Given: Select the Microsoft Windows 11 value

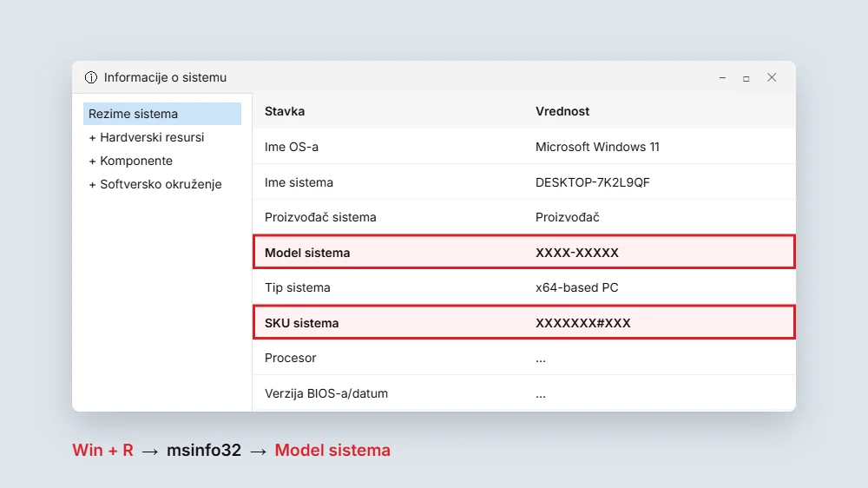Looking at the screenshot, I should point(597,147).
